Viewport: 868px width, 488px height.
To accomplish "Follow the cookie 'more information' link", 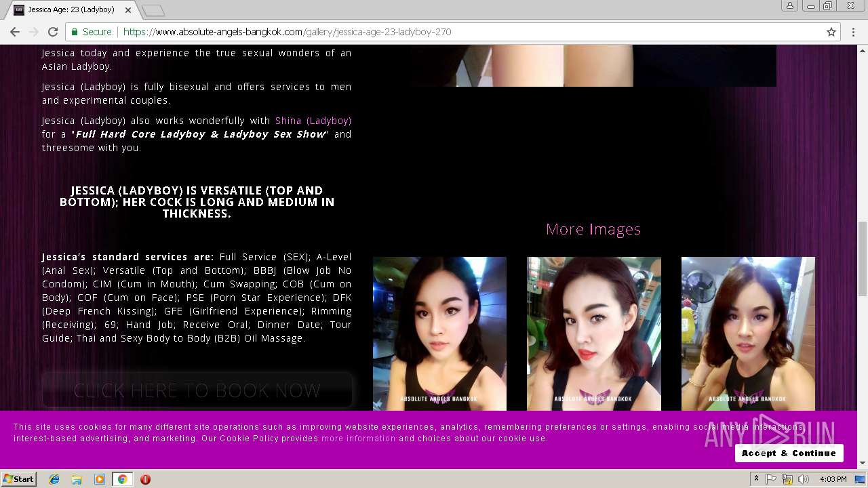I will tap(358, 439).
